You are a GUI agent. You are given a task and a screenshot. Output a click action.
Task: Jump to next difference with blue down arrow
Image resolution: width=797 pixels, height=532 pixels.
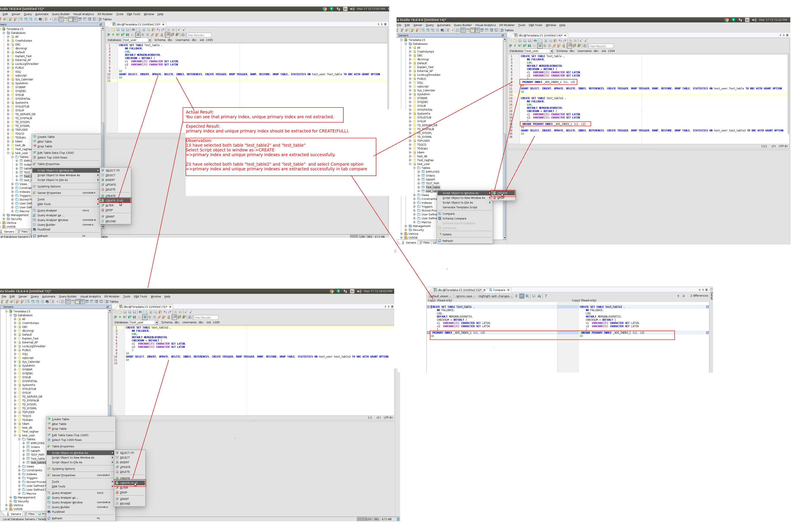click(x=684, y=296)
